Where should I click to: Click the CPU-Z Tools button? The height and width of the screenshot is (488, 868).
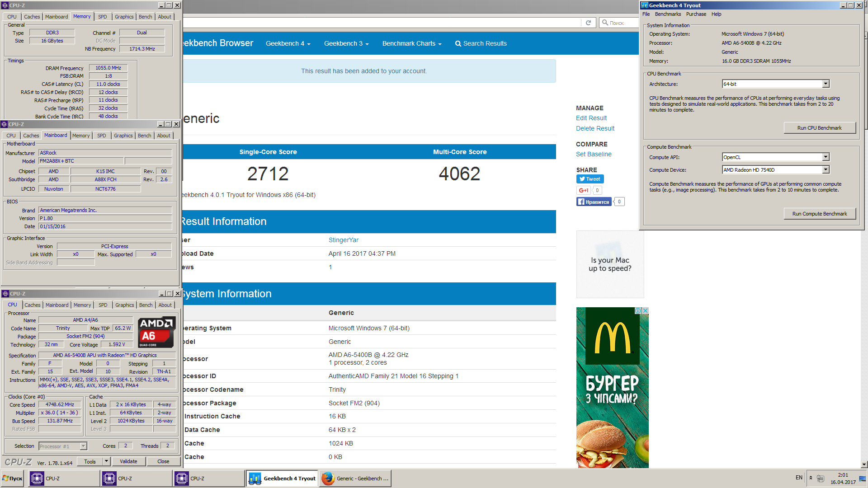click(x=90, y=461)
